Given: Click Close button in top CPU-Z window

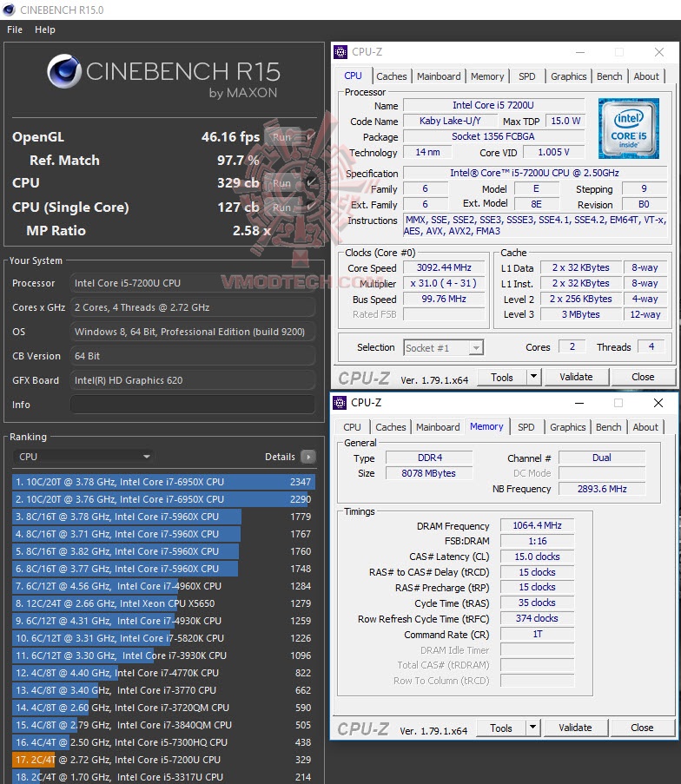Looking at the screenshot, I should pos(643,377).
